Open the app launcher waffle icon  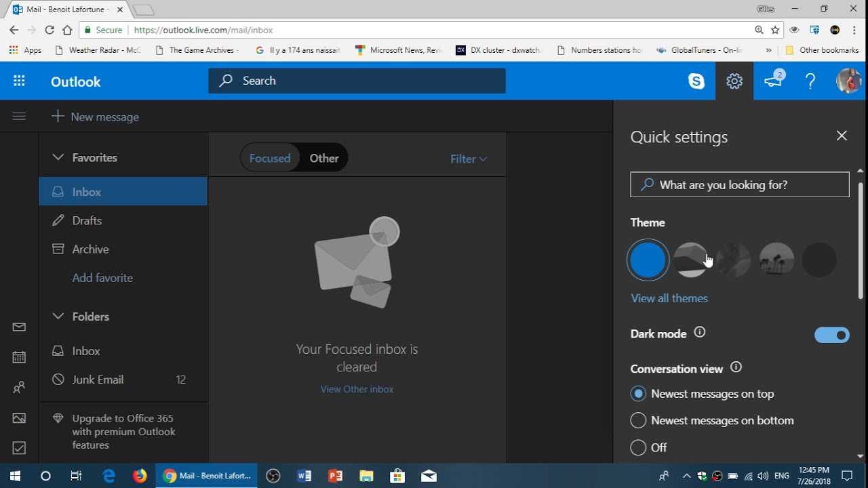click(19, 81)
